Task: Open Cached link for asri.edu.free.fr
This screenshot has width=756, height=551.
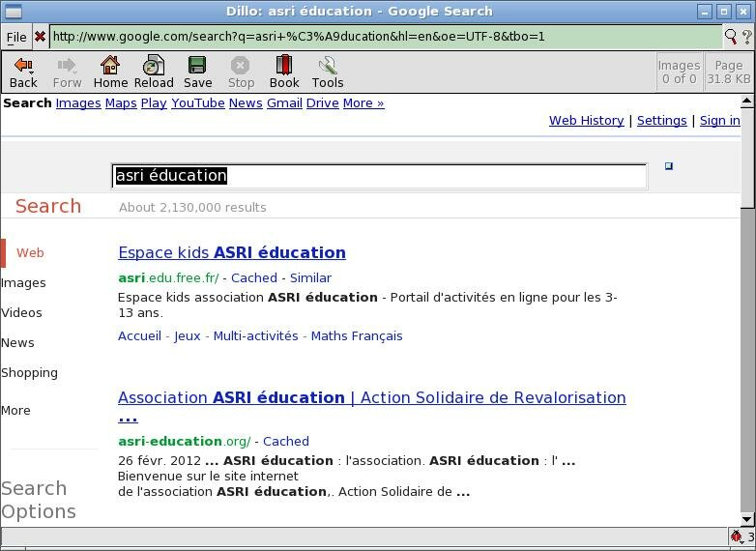Action: pos(254,278)
